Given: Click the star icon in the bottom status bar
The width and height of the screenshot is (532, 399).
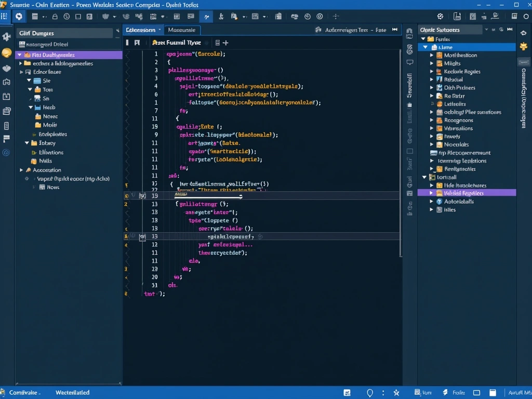Looking at the screenshot, I should coord(396,393).
